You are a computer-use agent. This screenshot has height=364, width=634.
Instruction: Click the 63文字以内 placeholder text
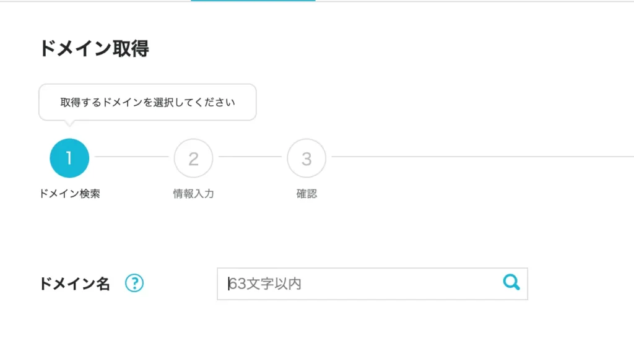(265, 284)
